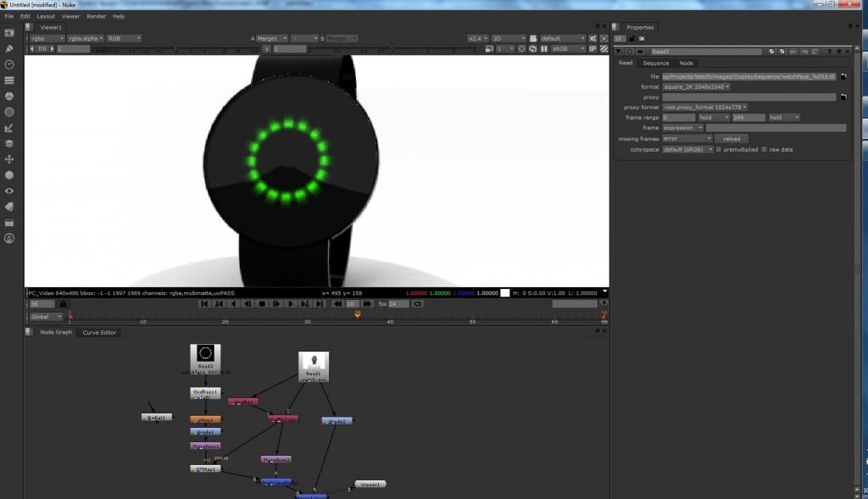Open the Transform nodes move icon
This screenshot has width=868, height=499.
click(9, 159)
